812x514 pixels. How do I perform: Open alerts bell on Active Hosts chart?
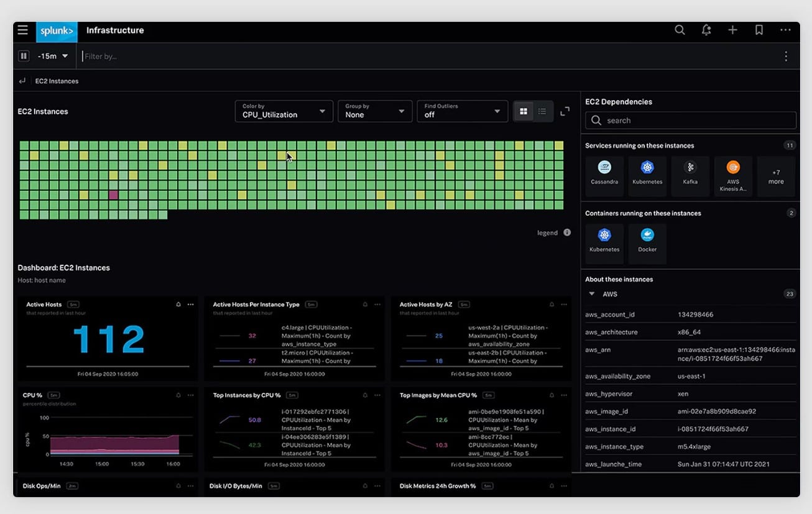coord(178,305)
